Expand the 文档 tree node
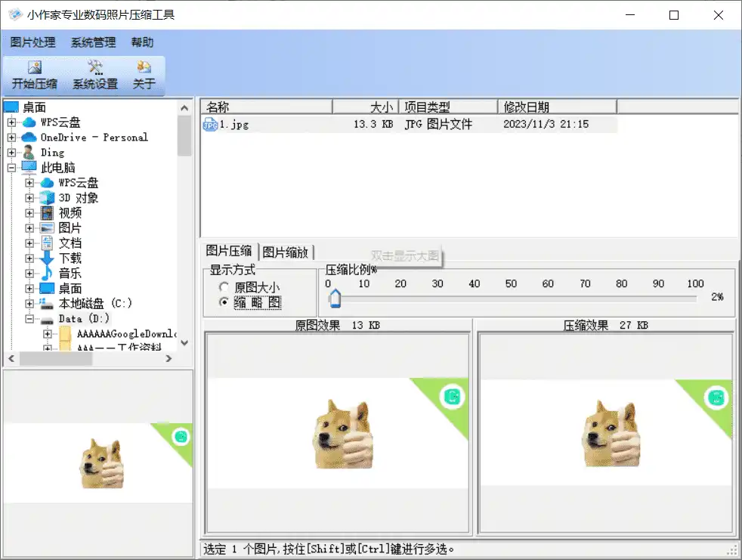742x560 pixels. click(29, 243)
